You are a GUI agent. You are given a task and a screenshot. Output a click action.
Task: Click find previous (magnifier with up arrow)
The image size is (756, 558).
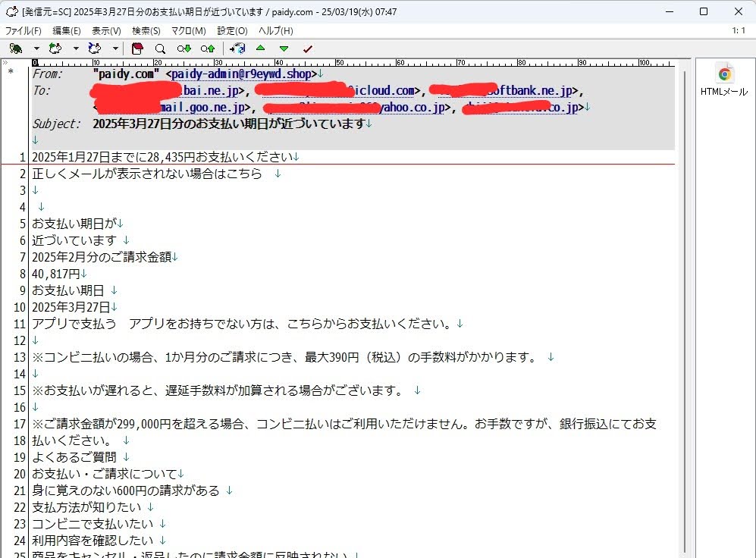(207, 49)
